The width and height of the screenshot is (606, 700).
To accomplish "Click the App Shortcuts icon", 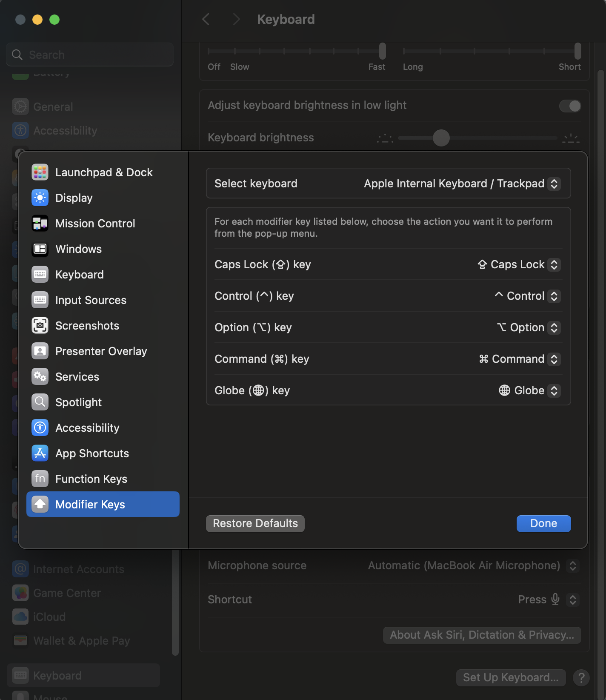I will coord(40,453).
